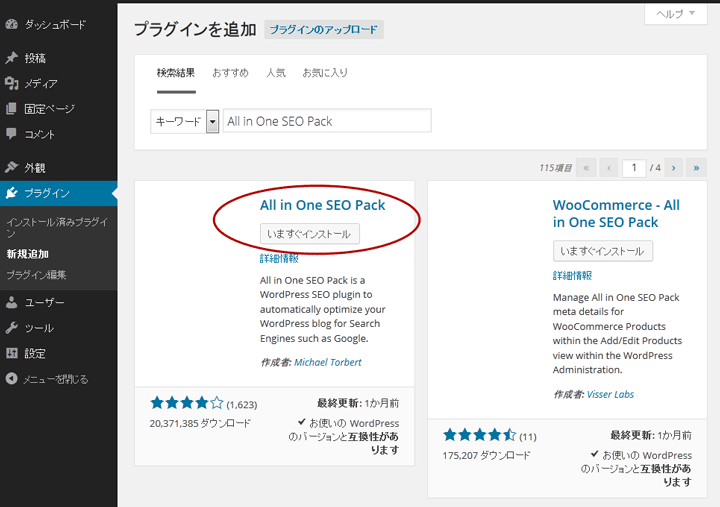Click the Upload Plugin button
Viewport: 720px width, 507px height.
[x=324, y=30]
